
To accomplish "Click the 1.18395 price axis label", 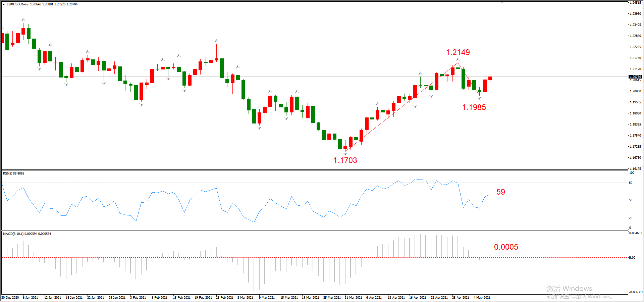I will [x=635, y=124].
